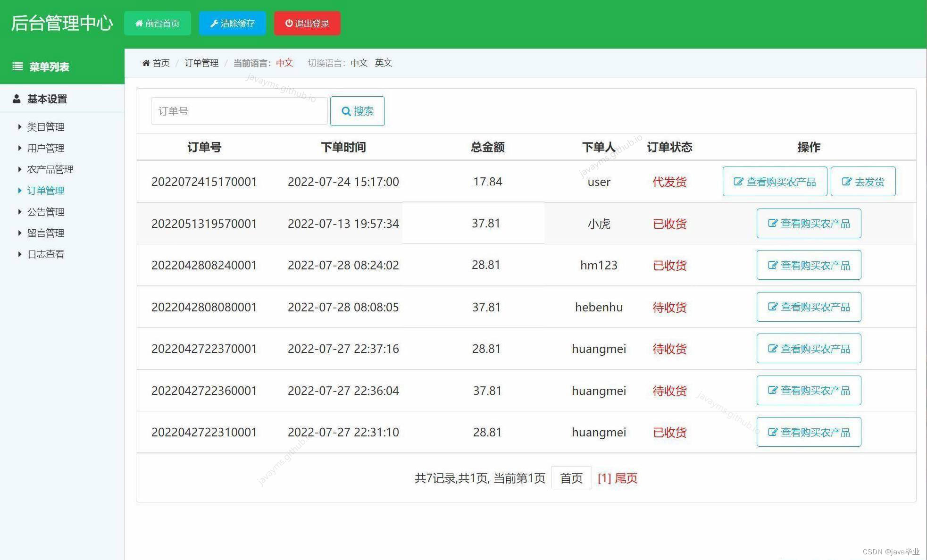
Task: Select 农产品管理 in the sidebar
Action: [x=50, y=169]
